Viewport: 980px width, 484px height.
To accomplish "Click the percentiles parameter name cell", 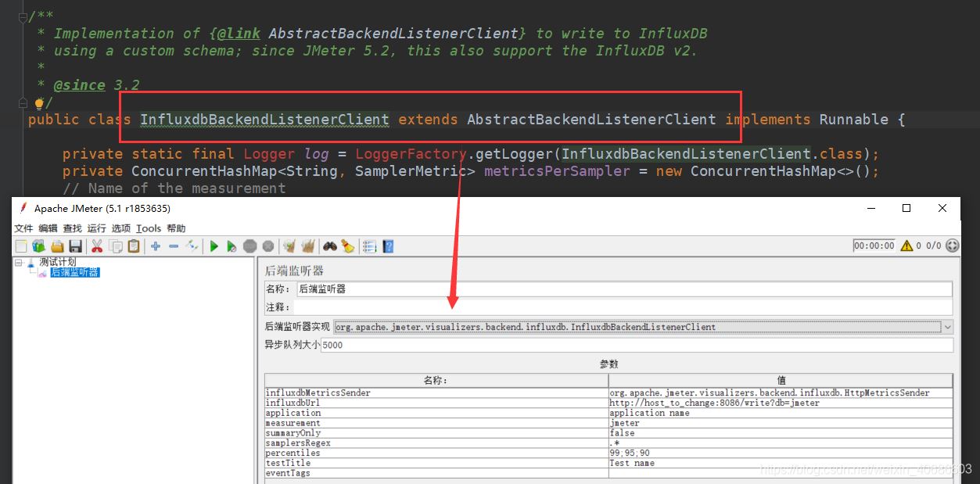I will tap(436, 453).
